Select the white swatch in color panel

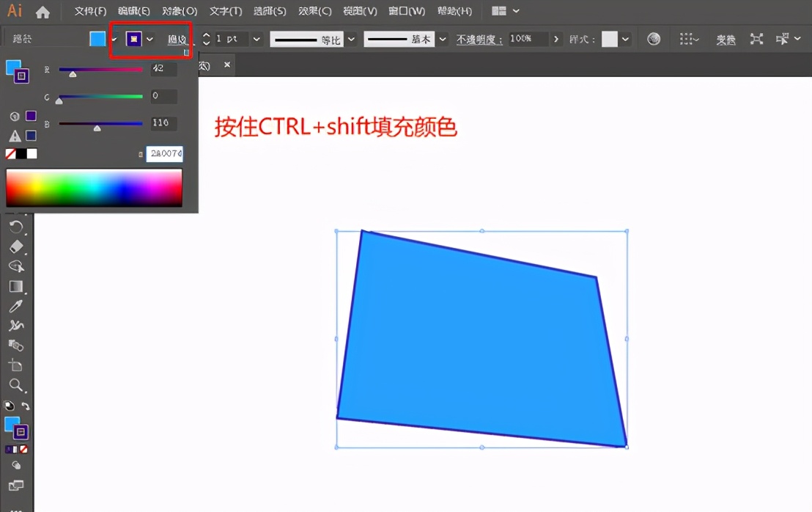pos(32,154)
